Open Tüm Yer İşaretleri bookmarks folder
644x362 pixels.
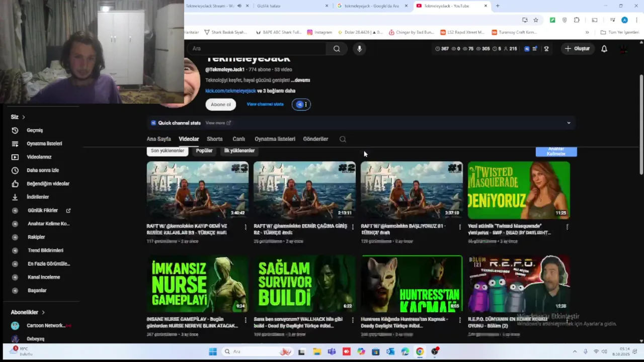pos(619,32)
